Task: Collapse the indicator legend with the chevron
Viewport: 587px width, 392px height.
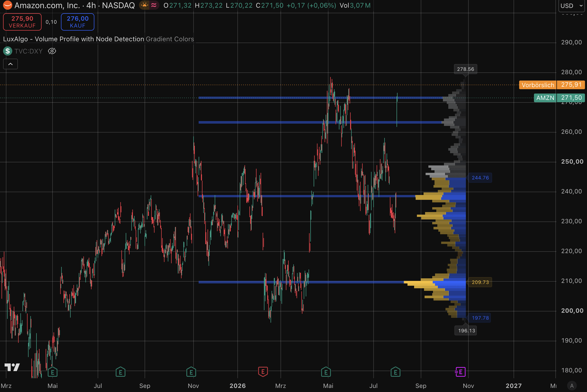Action: point(10,64)
